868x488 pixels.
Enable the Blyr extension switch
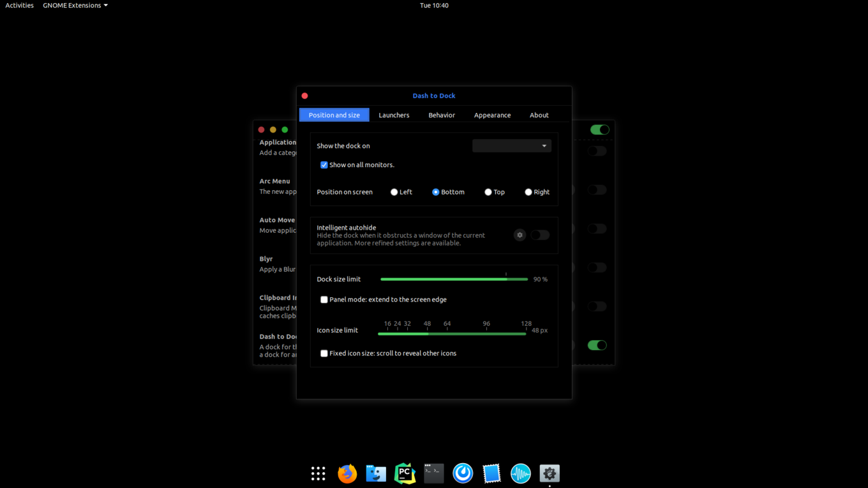click(x=597, y=267)
